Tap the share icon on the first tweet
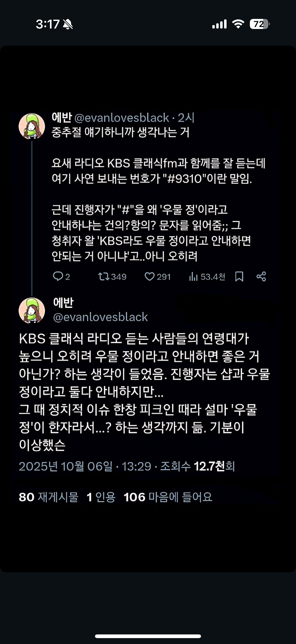296x644 pixels. click(261, 277)
